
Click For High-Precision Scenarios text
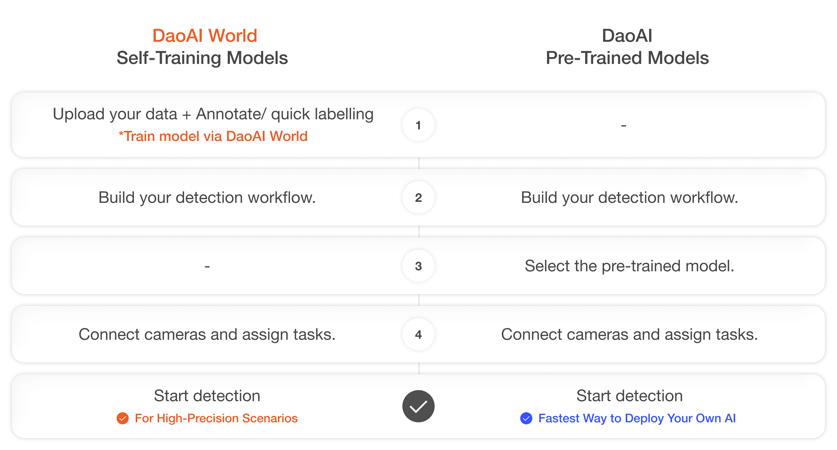pyautogui.click(x=216, y=418)
